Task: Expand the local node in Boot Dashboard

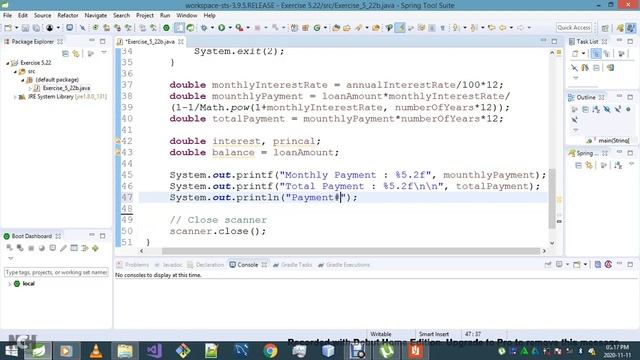Action: (x=9, y=284)
